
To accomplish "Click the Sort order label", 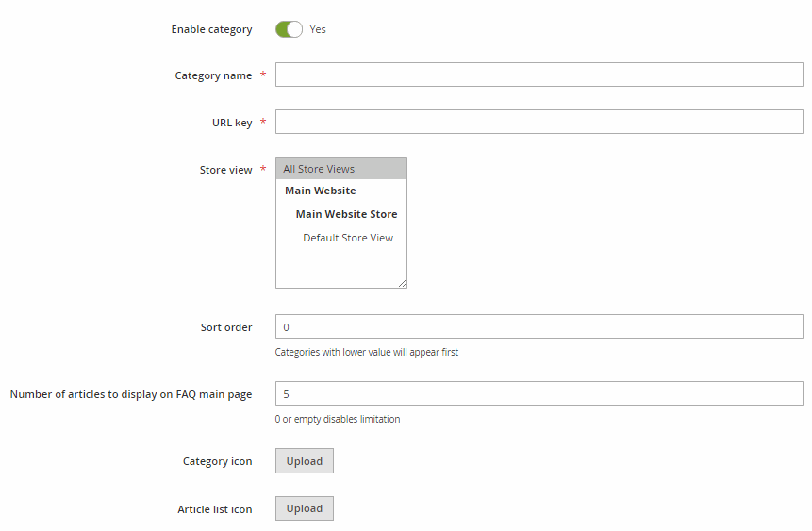I will click(226, 327).
